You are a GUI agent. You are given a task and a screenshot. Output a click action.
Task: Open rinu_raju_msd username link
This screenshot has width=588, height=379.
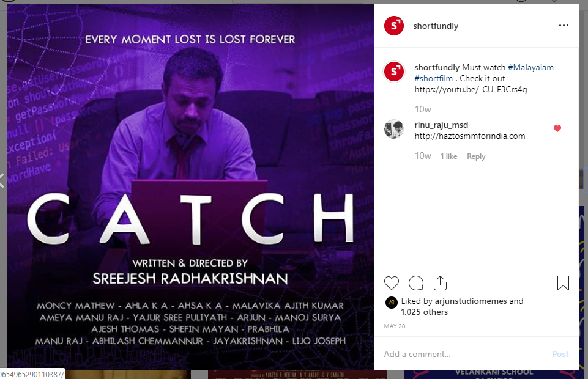[441, 125]
